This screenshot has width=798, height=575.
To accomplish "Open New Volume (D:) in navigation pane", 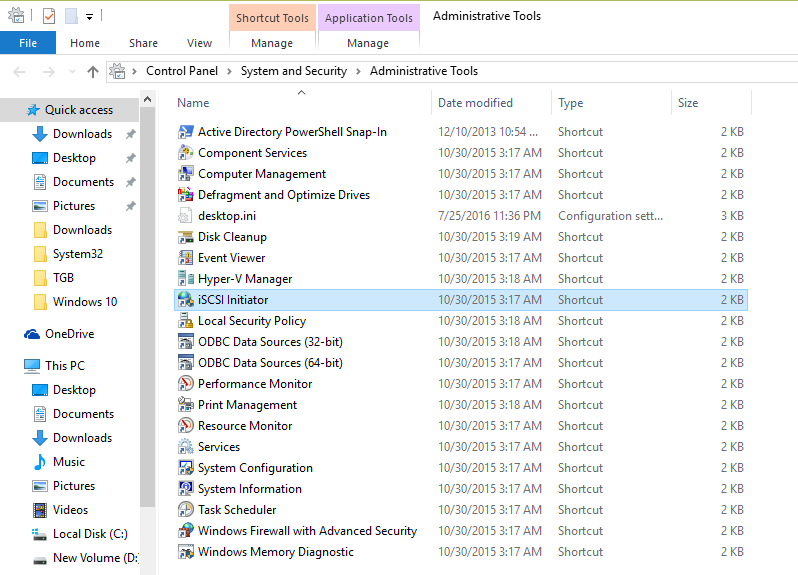I will (95, 557).
